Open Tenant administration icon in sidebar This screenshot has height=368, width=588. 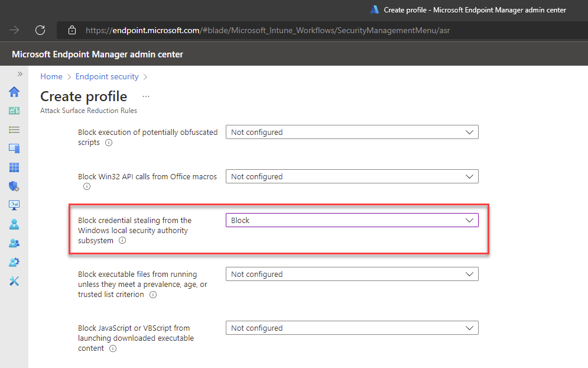(x=14, y=262)
